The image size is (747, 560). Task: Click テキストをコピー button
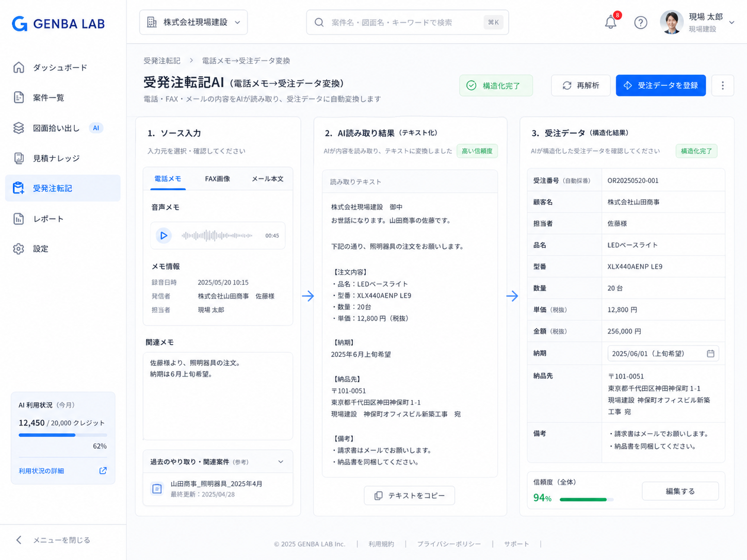point(410,496)
